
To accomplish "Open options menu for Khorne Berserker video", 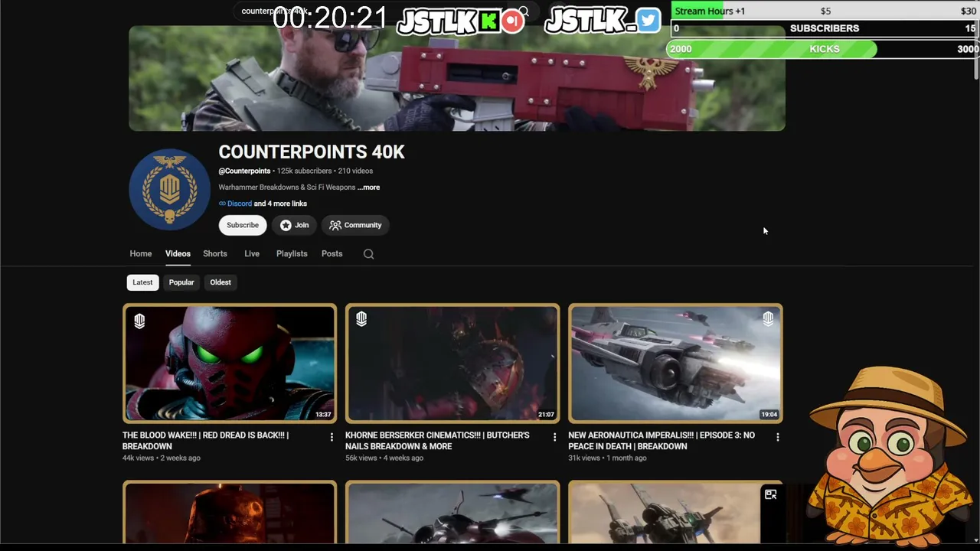I will coord(554,437).
